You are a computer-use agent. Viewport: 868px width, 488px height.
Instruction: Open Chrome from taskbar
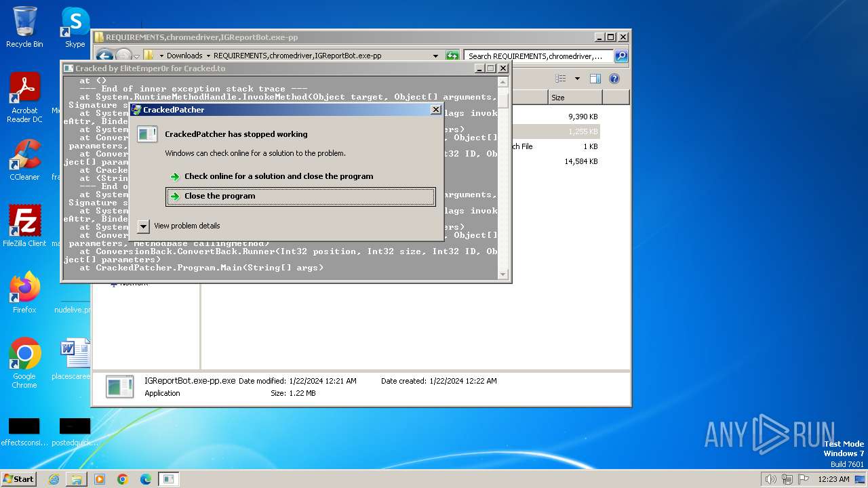pos(123,479)
